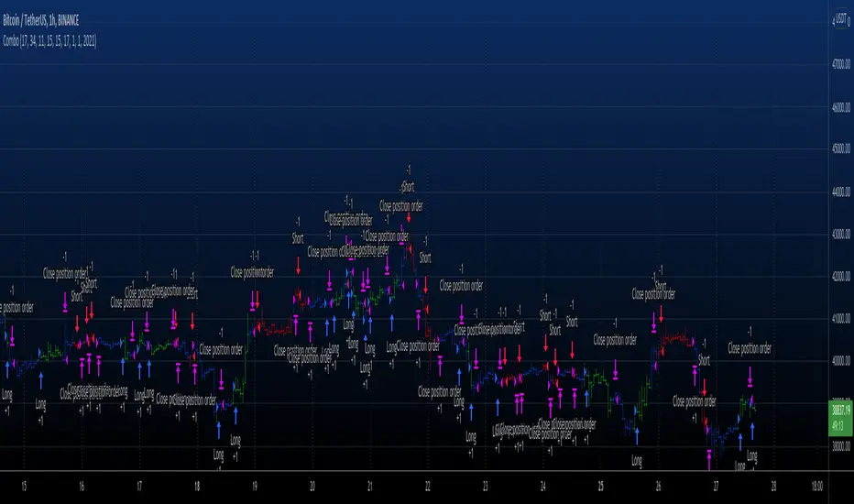
Task: Select date 20 on the time axis
Action: 312,486
